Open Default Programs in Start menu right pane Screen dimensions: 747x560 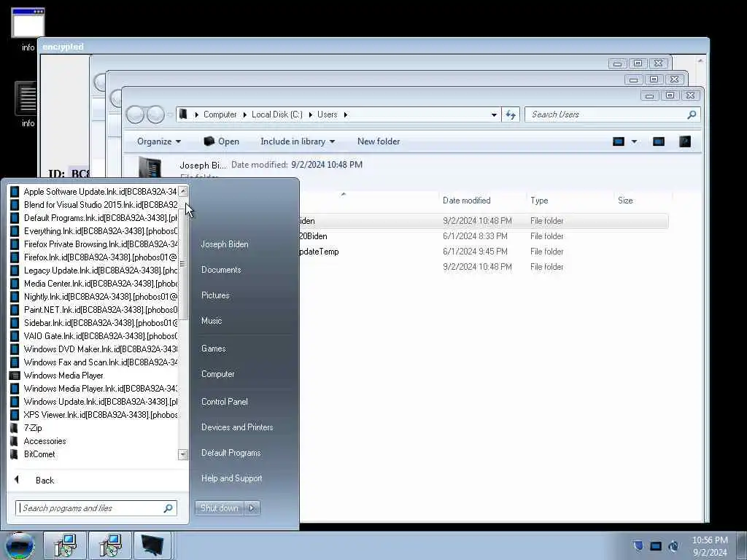231,453
